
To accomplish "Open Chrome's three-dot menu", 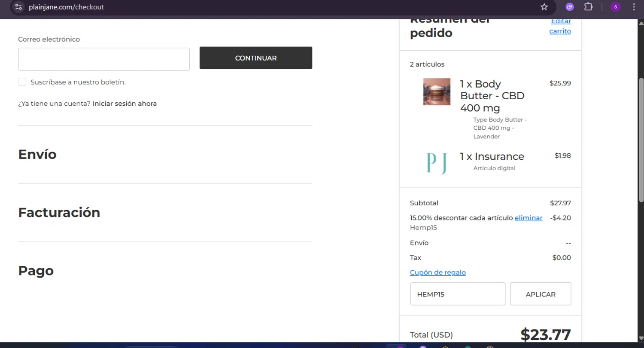I will coord(635,7).
